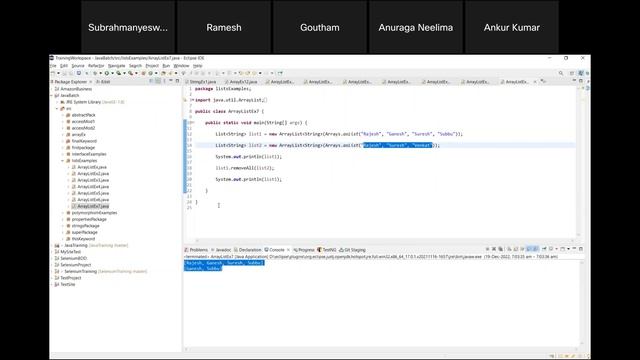Select ArrayListEx3.java in the tree
The width and height of the screenshot is (640, 360).
[x=93, y=180]
